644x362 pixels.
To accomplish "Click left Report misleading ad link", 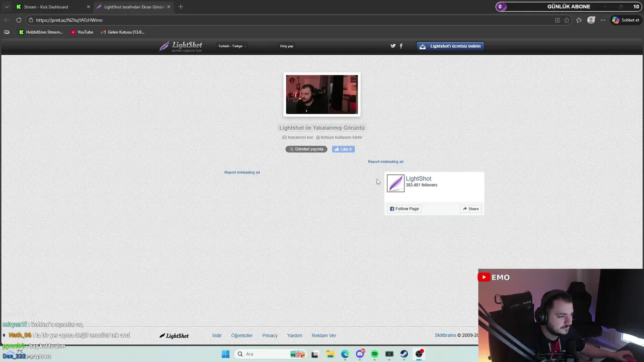I will pyautogui.click(x=242, y=172).
